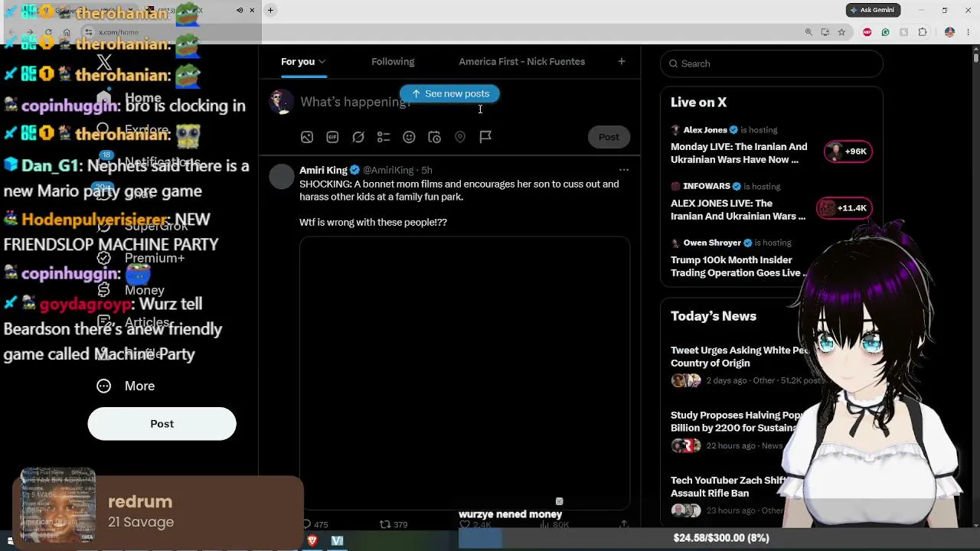
Task: Open ALEX JONES LIVE broadcast title
Action: coord(738,210)
